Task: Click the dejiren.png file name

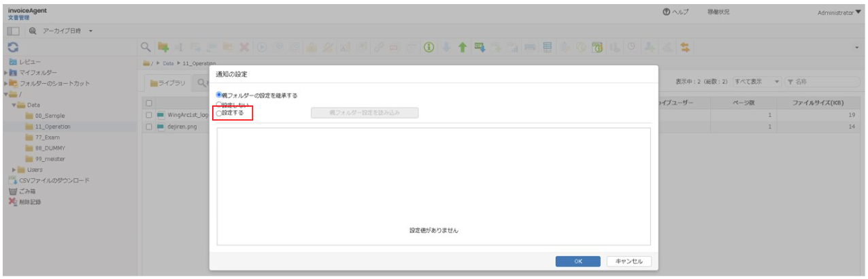Action: pyautogui.click(x=182, y=127)
